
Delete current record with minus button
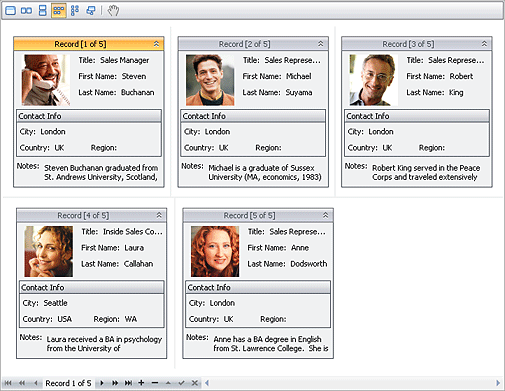click(x=155, y=383)
